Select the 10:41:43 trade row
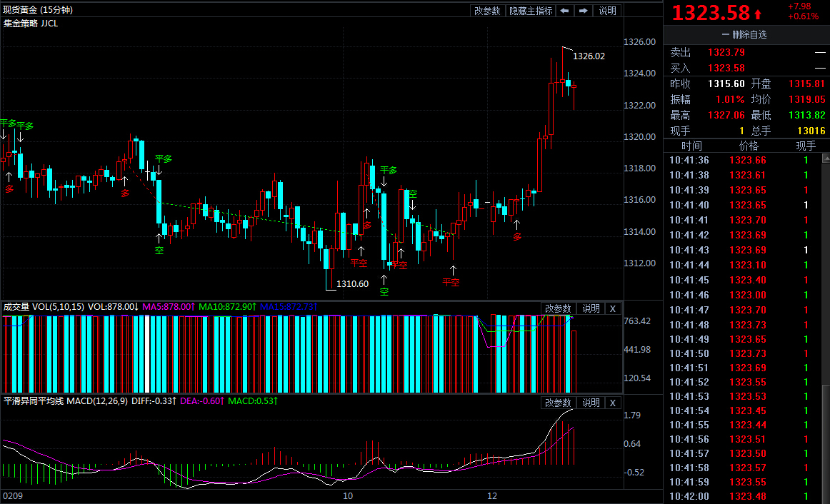830x504 pixels. 743,250
